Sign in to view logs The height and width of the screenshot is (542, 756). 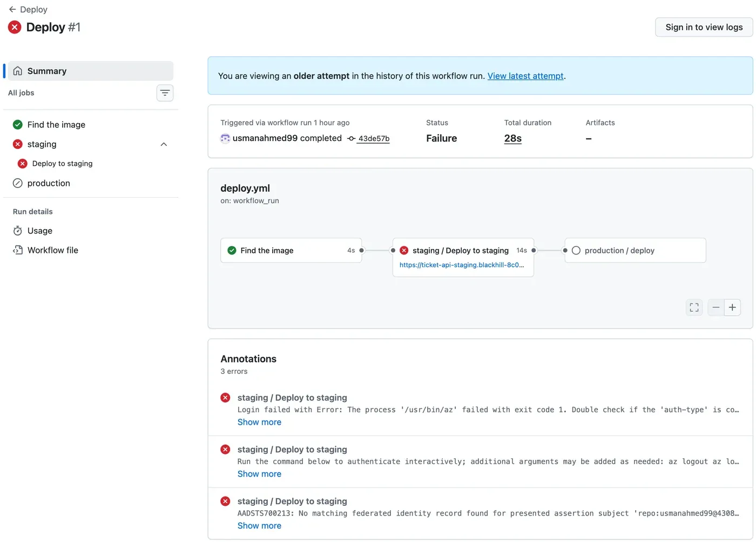pos(704,27)
